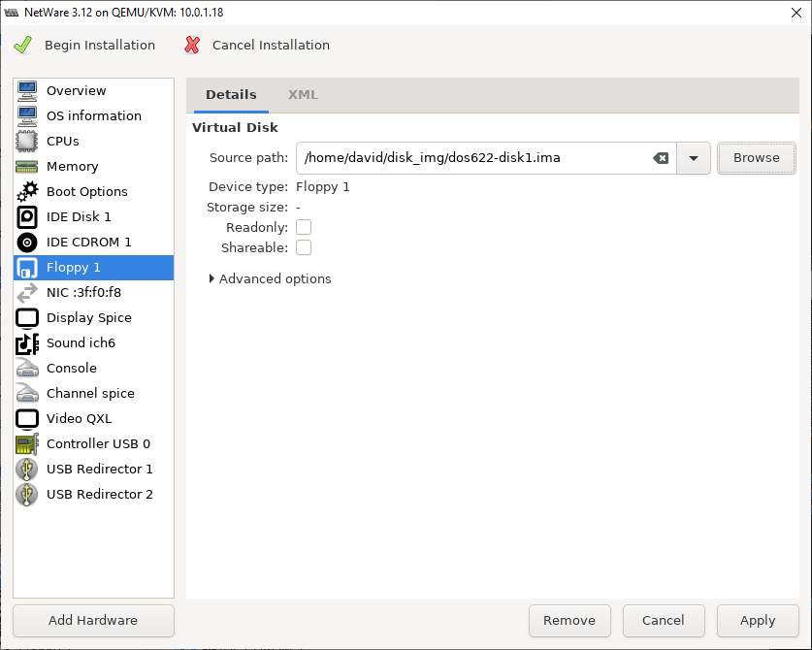Image resolution: width=812 pixels, height=650 pixels.
Task: Click the Memory RAM stick icon
Action: click(27, 166)
